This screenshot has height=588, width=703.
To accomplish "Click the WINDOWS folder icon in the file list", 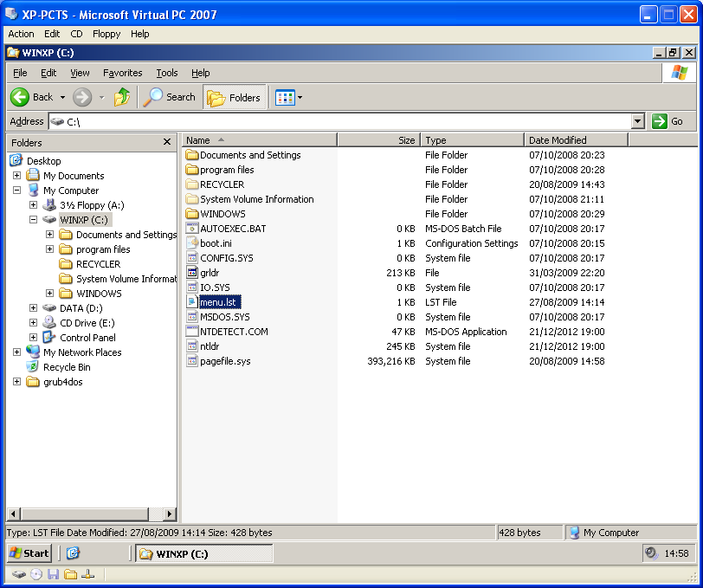I will pyautogui.click(x=192, y=214).
